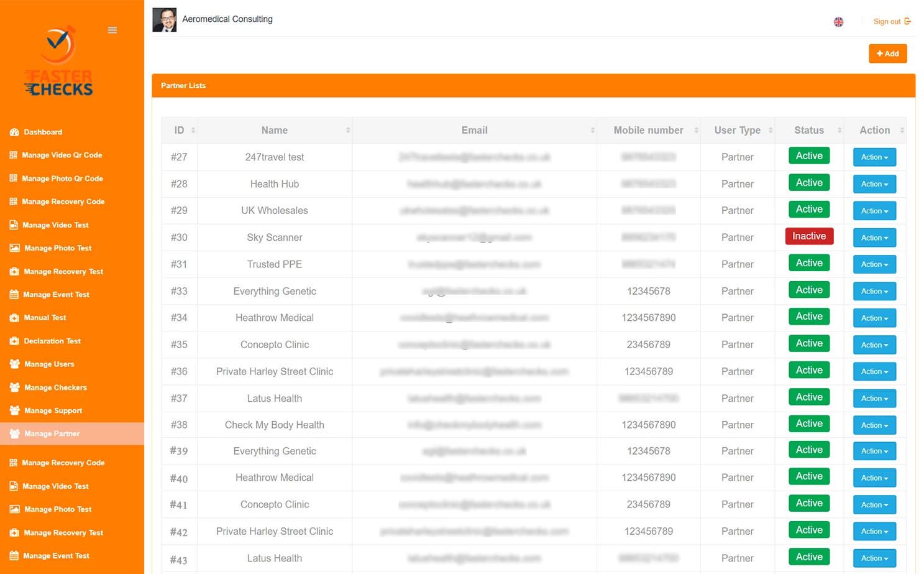
Task: Click the Aeromedical Consulting profile picture
Action: 164,19
